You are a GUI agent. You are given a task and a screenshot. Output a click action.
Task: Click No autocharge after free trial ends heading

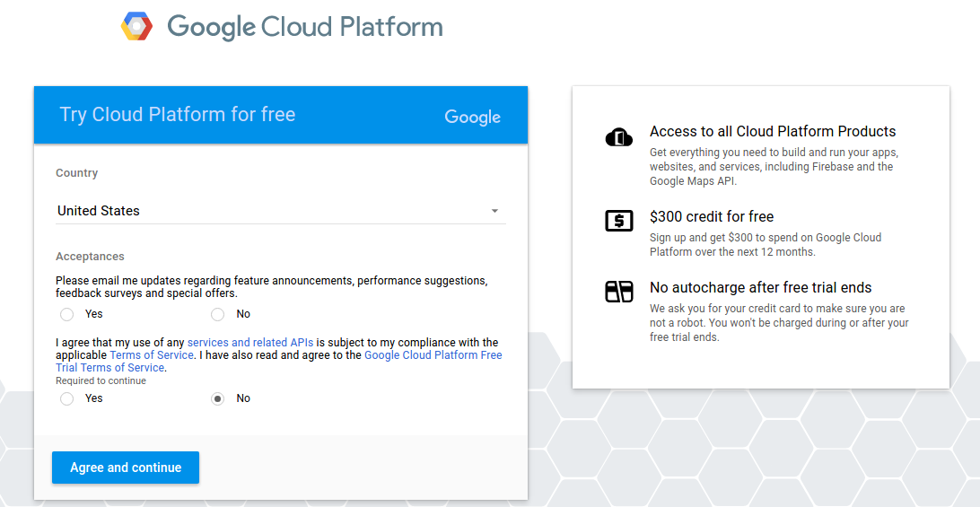click(x=761, y=287)
